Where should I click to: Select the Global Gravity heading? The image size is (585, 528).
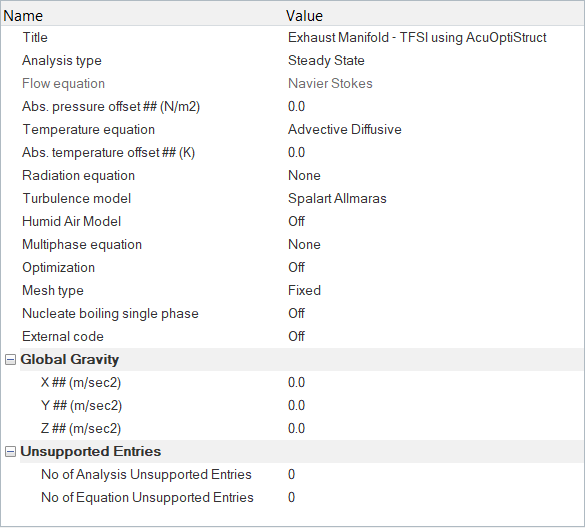click(70, 360)
